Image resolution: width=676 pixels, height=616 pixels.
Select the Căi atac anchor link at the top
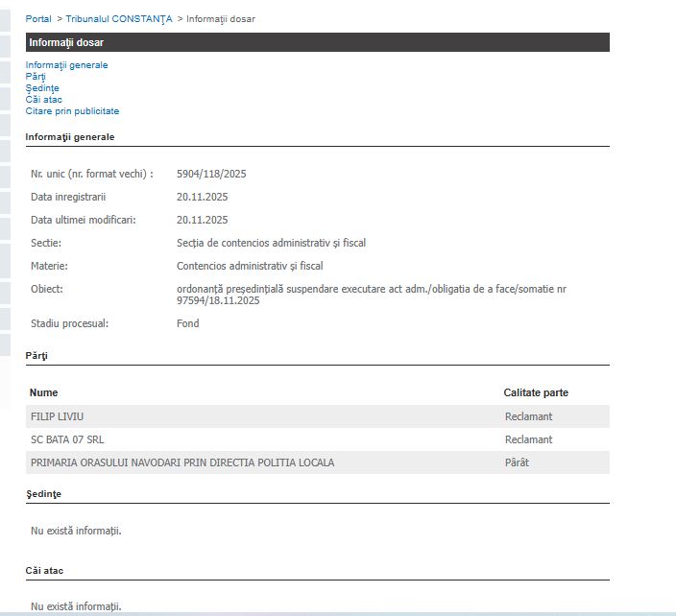coord(43,100)
